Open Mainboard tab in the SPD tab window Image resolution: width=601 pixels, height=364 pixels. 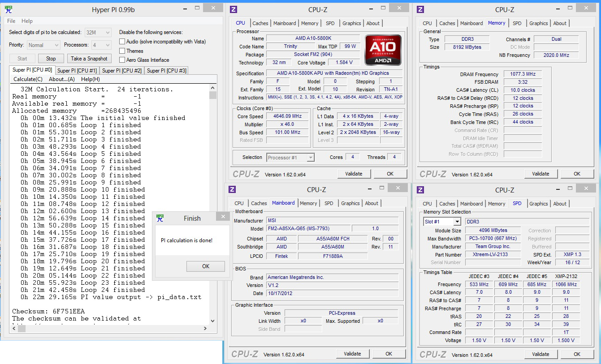click(x=471, y=204)
